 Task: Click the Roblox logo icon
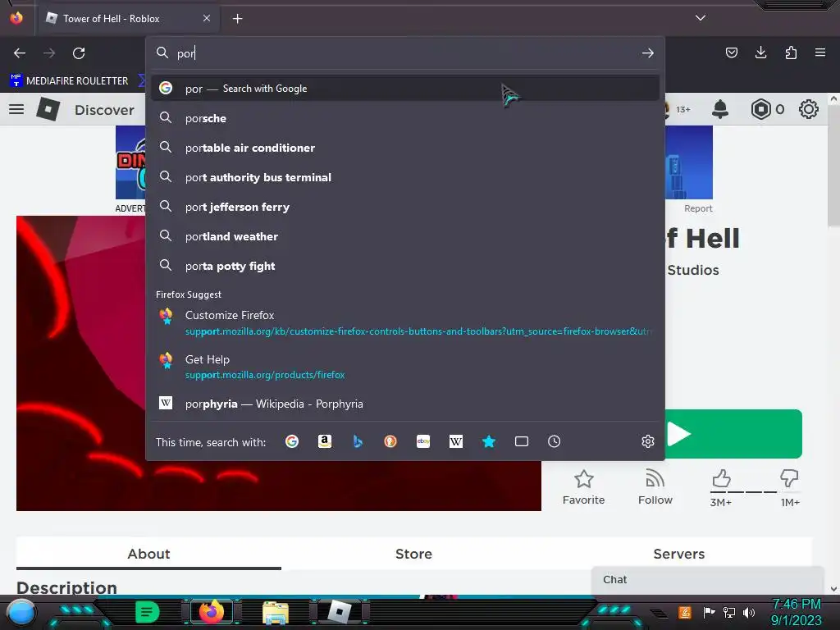[x=48, y=109]
